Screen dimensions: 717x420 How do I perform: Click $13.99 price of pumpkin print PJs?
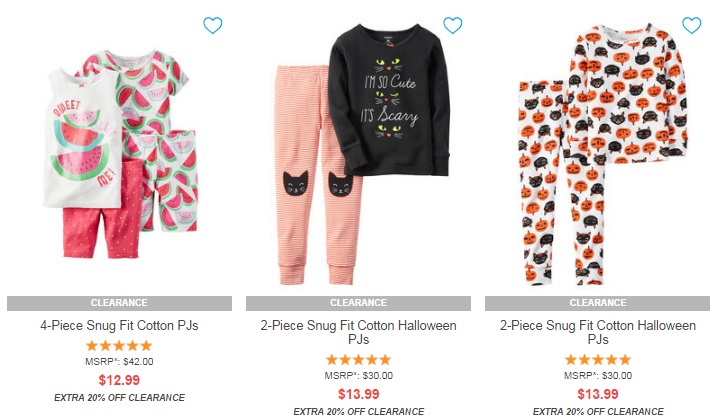coord(598,394)
